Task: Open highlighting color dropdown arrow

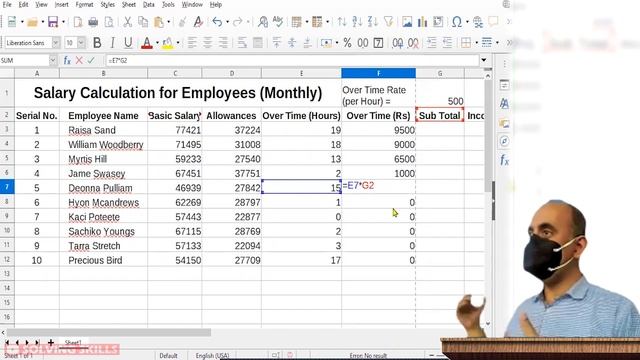Action: coord(178,42)
